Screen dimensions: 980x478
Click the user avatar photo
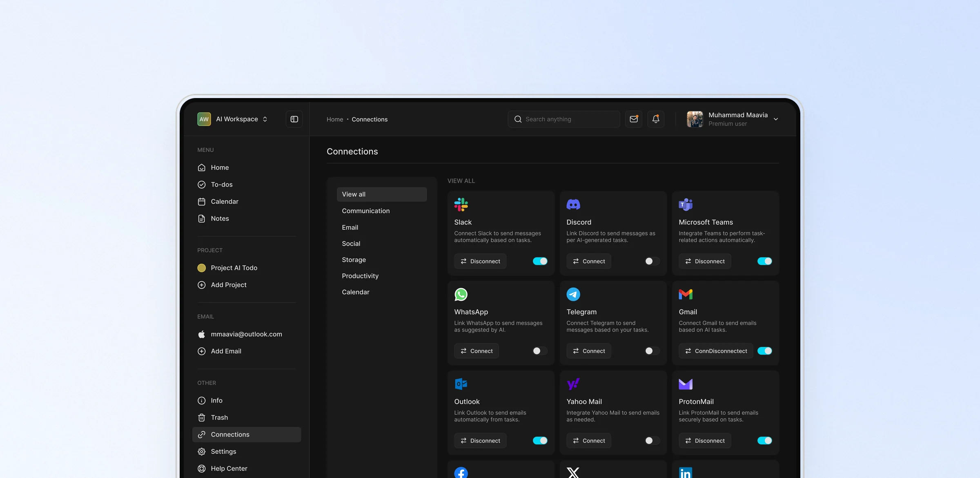(x=695, y=119)
